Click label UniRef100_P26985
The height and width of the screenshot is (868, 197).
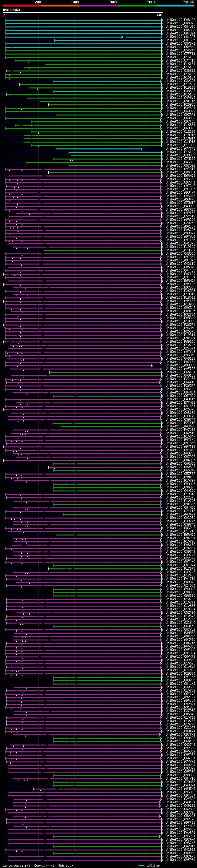(180, 104)
